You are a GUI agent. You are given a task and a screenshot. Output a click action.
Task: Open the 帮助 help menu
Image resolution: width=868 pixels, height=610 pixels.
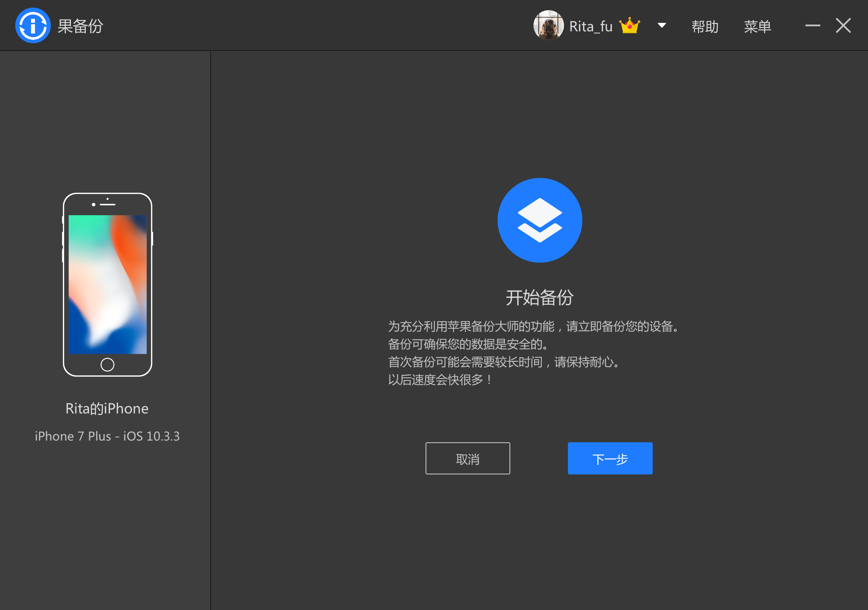coord(705,27)
